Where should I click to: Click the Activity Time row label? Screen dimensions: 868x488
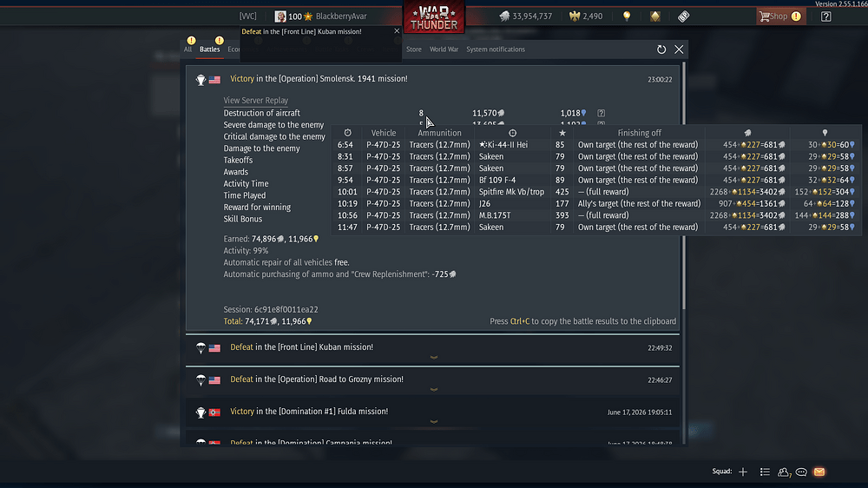[246, 183]
